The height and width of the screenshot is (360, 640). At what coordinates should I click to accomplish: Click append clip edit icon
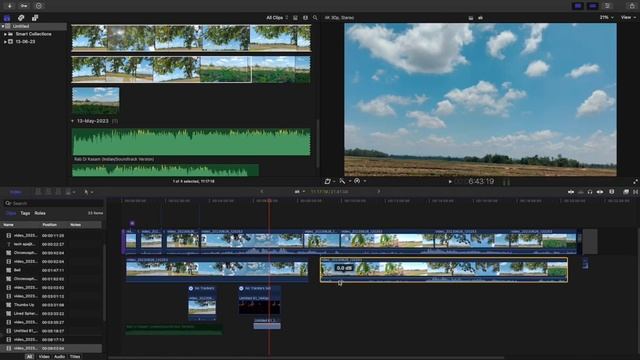(x=58, y=192)
